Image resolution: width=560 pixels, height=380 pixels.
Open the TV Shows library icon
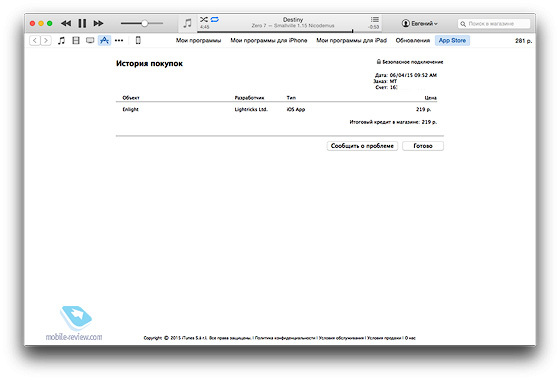[x=90, y=40]
